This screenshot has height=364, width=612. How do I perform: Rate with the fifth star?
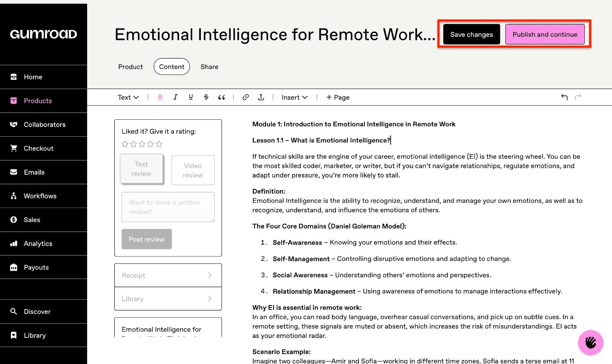pyautogui.click(x=159, y=144)
